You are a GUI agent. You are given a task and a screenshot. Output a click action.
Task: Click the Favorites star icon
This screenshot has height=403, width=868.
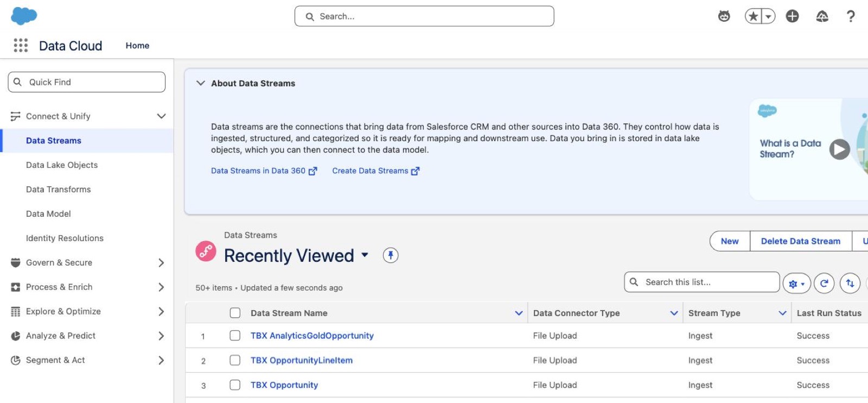[x=753, y=16]
